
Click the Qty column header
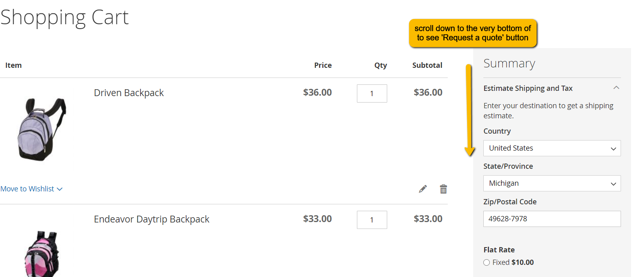coord(380,65)
